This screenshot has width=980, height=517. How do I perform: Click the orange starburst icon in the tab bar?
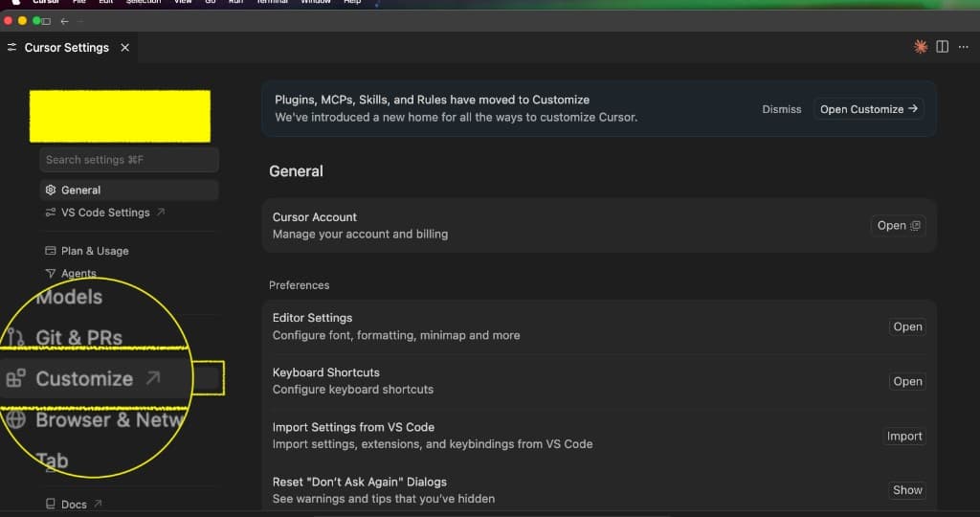click(x=920, y=47)
